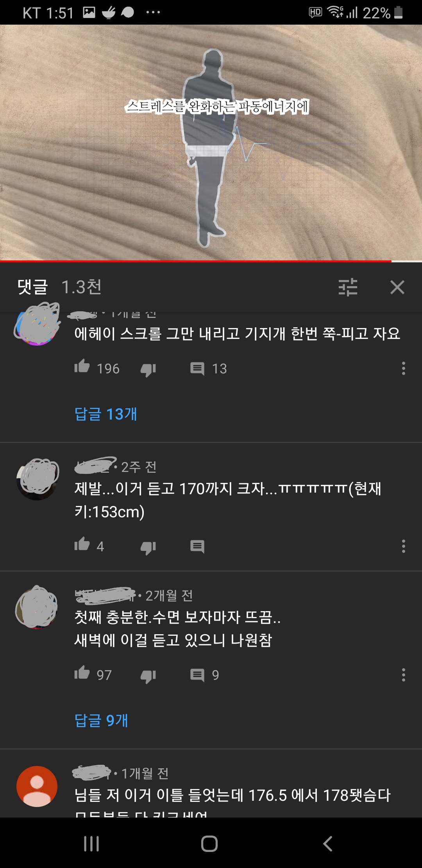422x868 pixels.
Task: Reply to the 153cm height comment
Action: (197, 546)
